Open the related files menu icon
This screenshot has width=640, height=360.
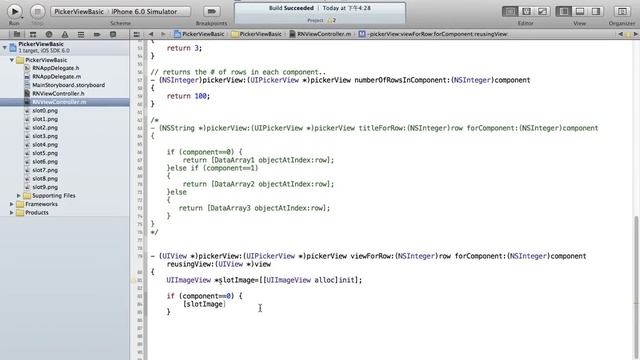pos(137,34)
